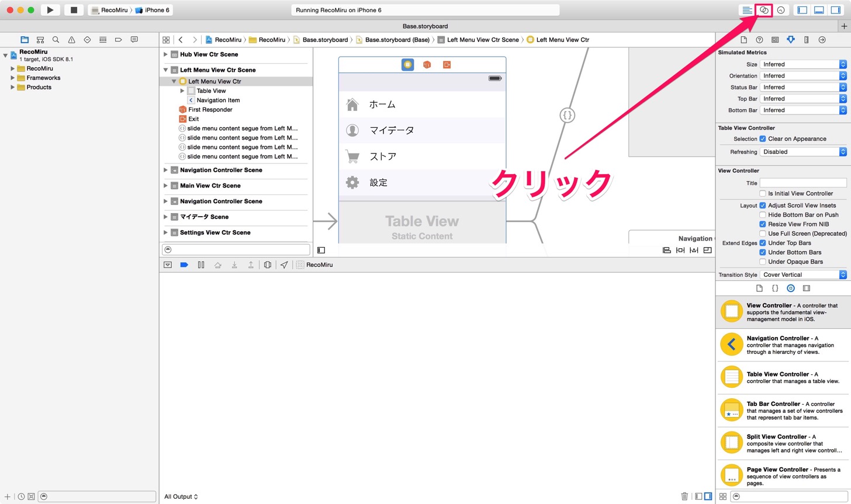This screenshot has width=851, height=504.
Task: Expand the Table View item
Action: (182, 91)
